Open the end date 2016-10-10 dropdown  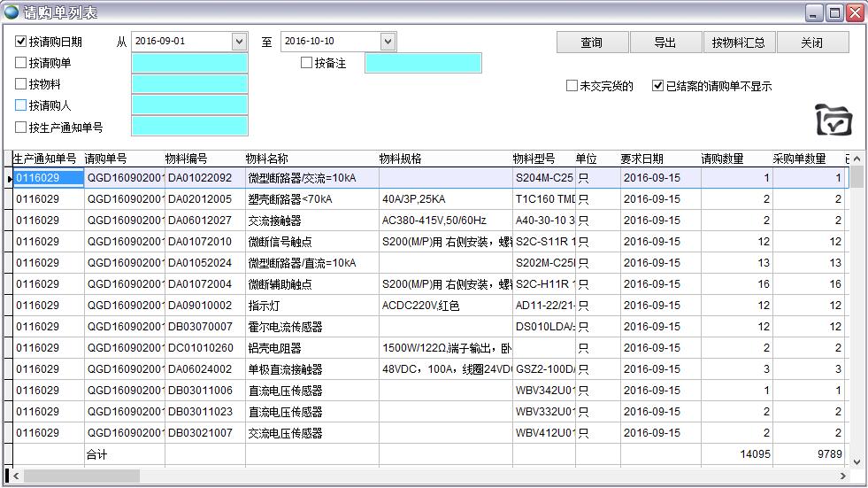click(x=388, y=42)
